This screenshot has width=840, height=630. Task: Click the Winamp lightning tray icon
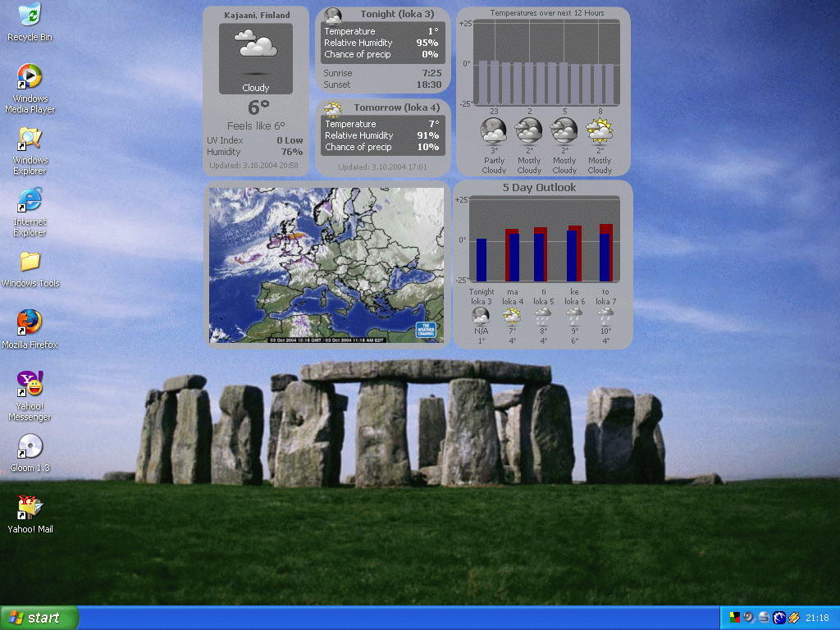click(x=793, y=618)
